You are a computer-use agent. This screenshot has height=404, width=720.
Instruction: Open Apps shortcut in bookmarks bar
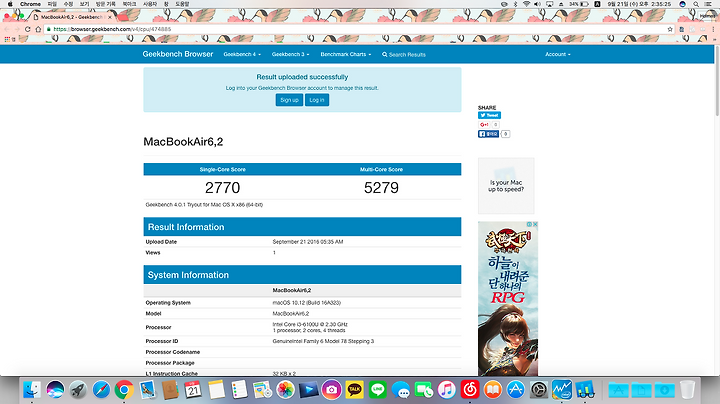coord(7,39)
